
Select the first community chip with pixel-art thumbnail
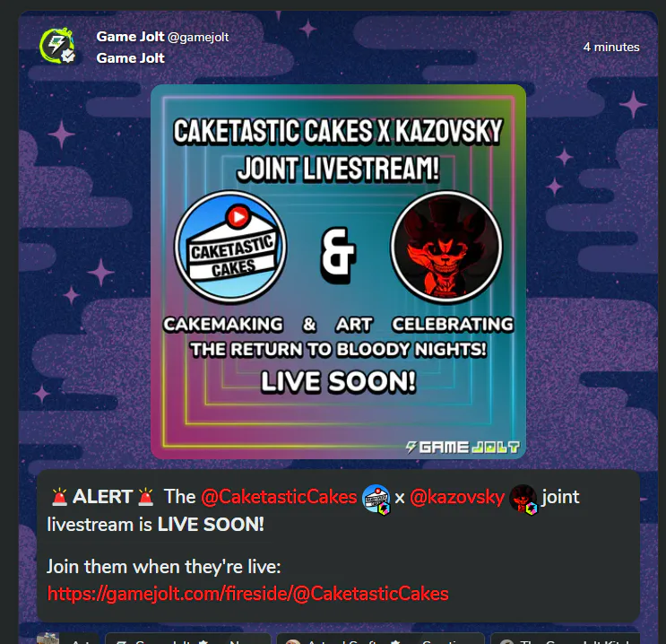tap(68, 639)
